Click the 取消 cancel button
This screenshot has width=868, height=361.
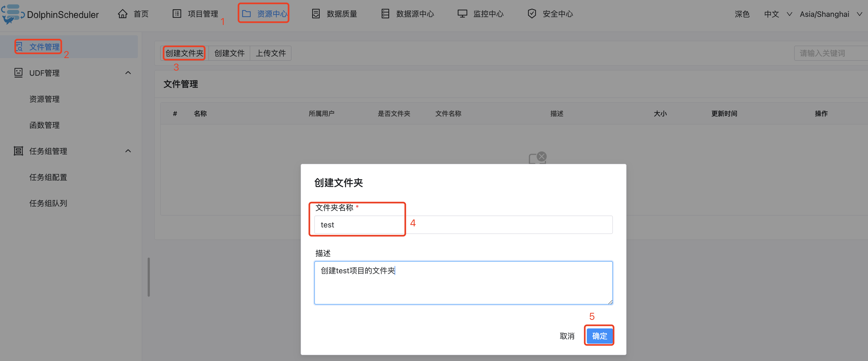point(567,336)
